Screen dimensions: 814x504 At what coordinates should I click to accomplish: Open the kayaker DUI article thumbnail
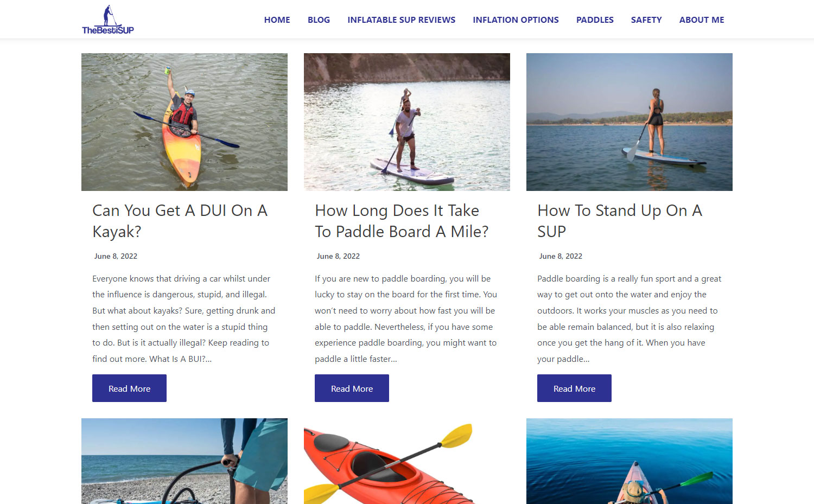click(x=185, y=122)
